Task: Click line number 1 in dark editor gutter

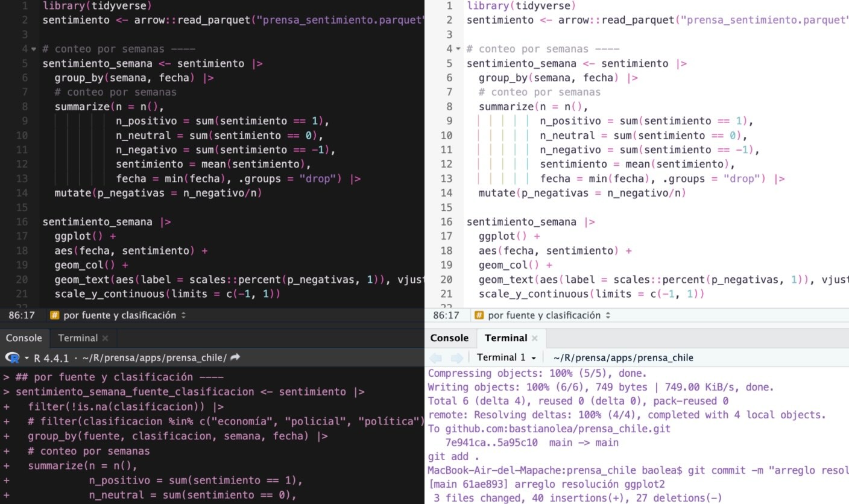Action: 25,5
